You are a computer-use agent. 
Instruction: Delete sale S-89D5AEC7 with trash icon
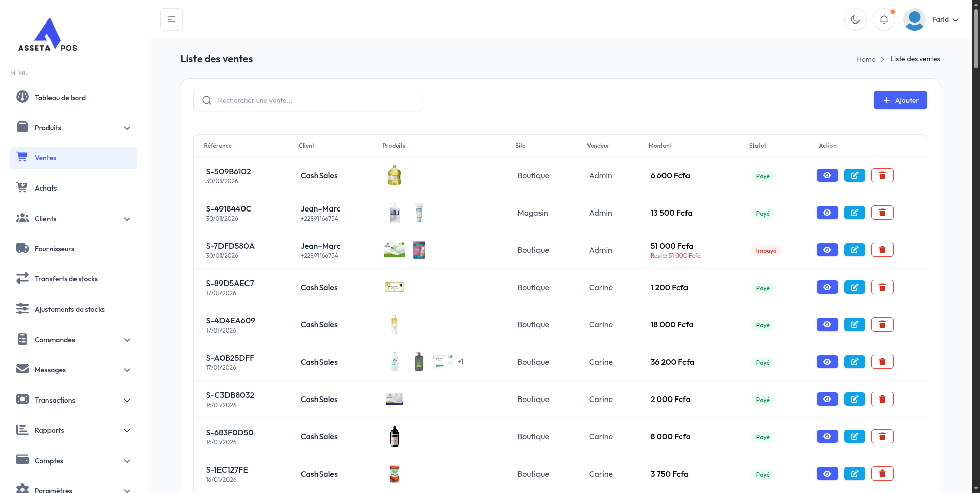(x=882, y=287)
